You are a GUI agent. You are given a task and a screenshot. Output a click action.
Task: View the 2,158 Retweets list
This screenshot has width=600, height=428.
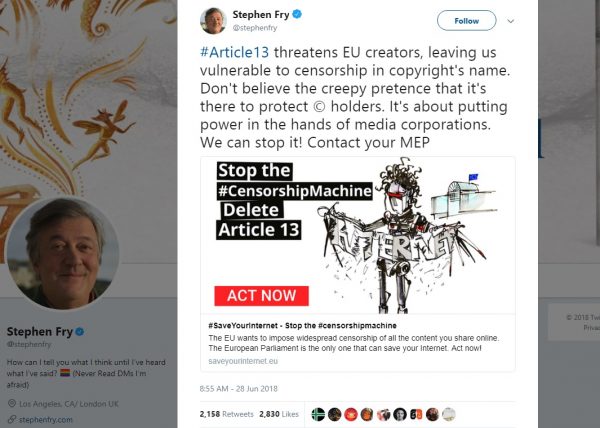coord(226,412)
